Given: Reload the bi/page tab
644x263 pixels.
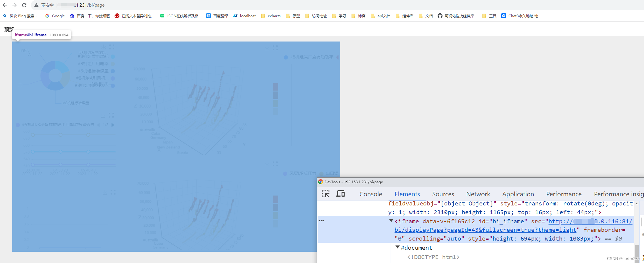Looking at the screenshot, I should pos(24,5).
